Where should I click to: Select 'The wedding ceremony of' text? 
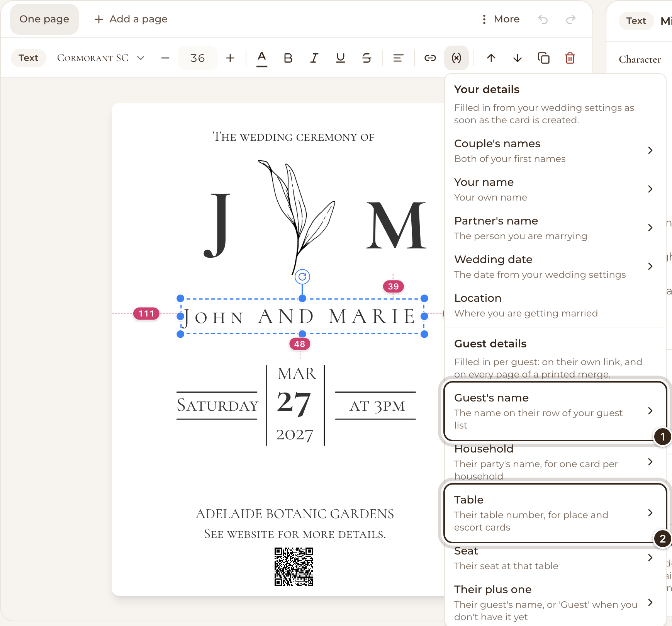pos(294,137)
